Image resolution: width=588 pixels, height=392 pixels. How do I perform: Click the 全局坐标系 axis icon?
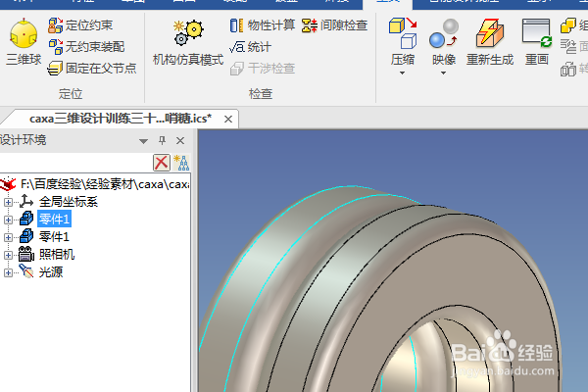click(26, 201)
